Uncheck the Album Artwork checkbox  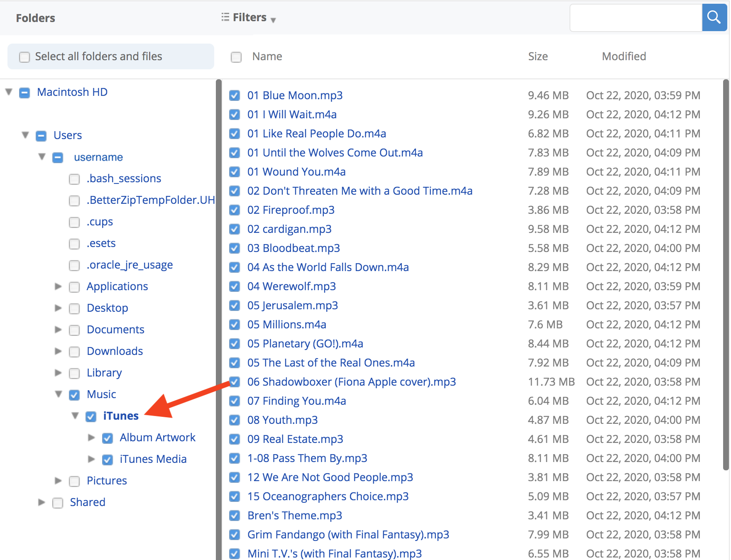click(x=108, y=438)
